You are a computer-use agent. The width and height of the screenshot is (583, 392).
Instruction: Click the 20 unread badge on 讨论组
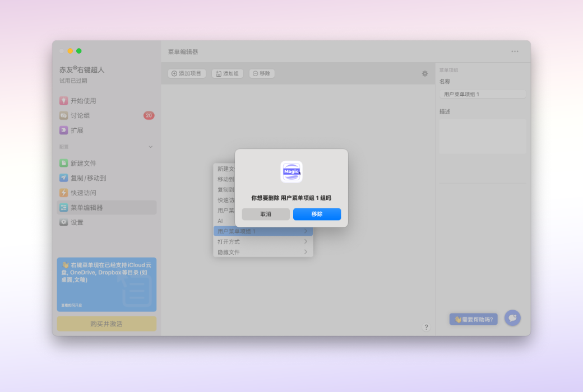point(149,115)
